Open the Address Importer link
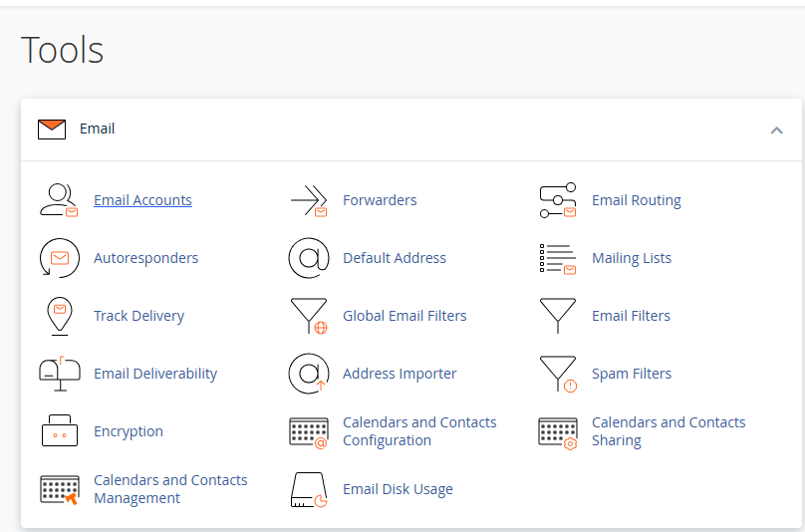 [400, 374]
